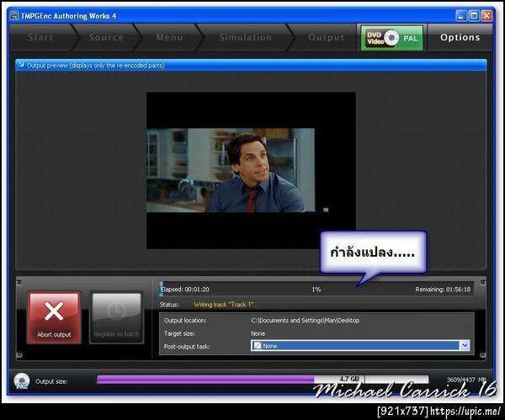Open the Post-output task dropdown arrow
This screenshot has width=505, height=420.
[x=465, y=346]
